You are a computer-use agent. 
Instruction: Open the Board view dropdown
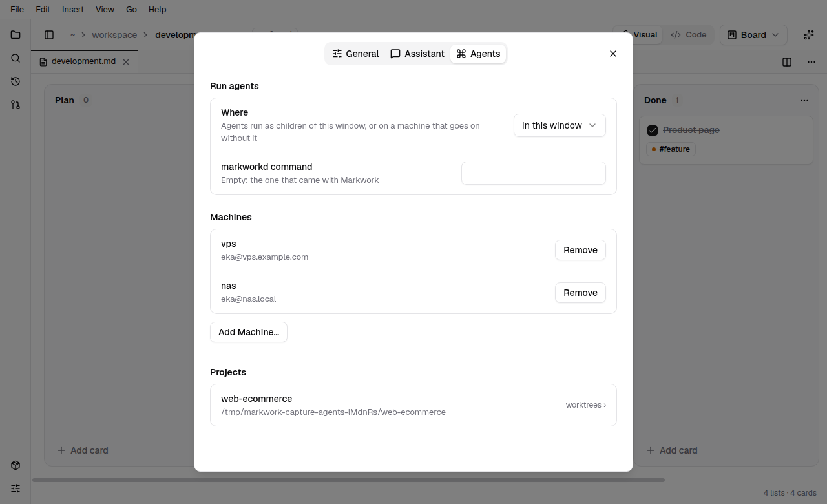click(753, 35)
